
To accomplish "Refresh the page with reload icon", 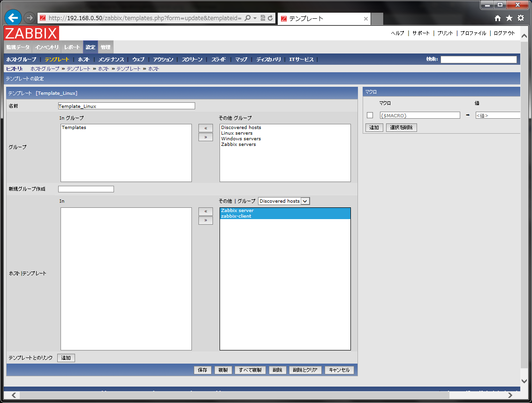I will (270, 18).
